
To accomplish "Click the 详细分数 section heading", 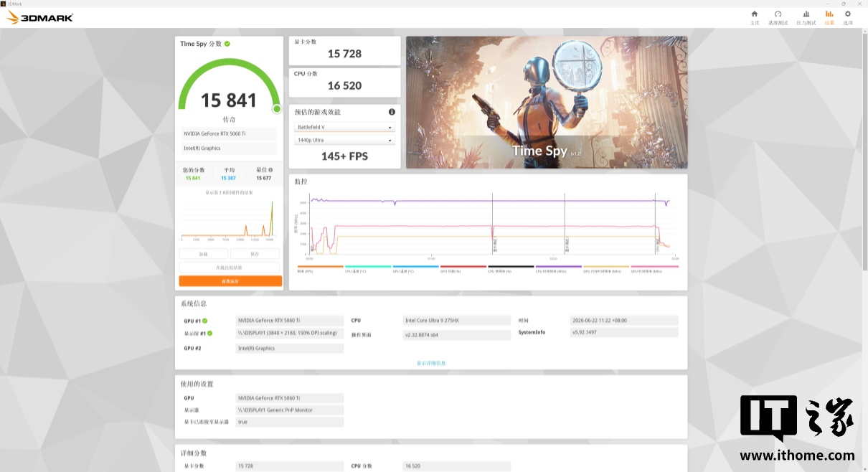I will [x=193, y=453].
